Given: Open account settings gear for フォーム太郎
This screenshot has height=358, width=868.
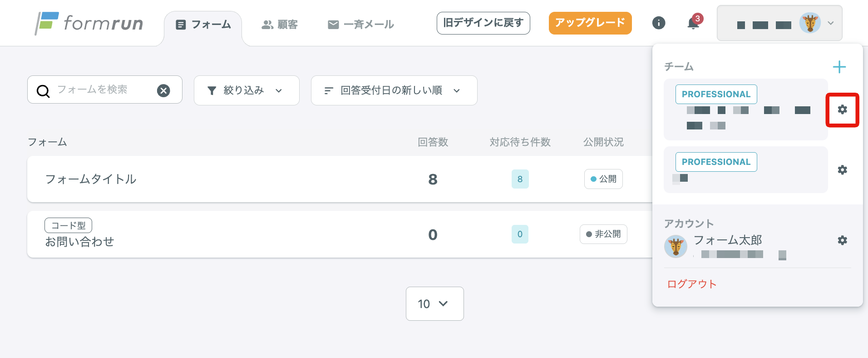Looking at the screenshot, I should click(842, 240).
